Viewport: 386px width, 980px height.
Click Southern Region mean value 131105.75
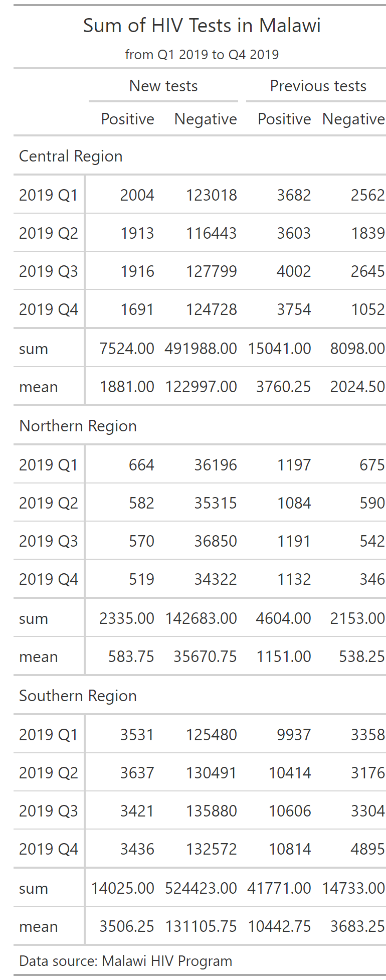pyautogui.click(x=201, y=926)
